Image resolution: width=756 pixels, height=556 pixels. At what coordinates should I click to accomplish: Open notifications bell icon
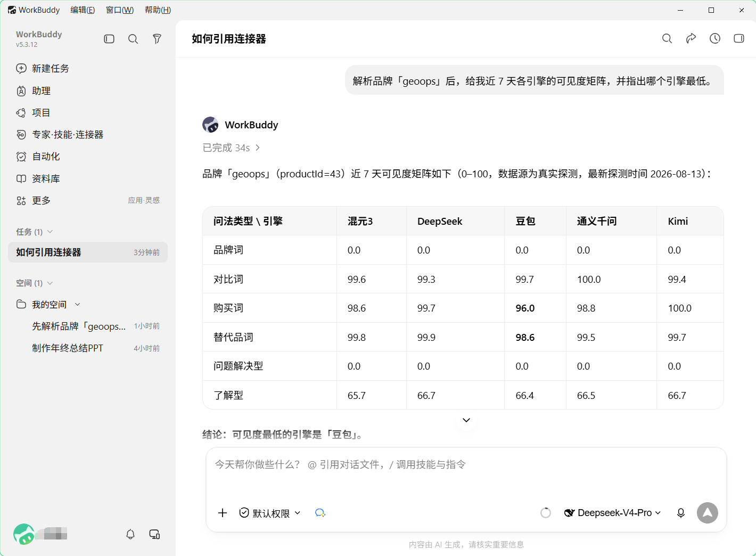[130, 534]
